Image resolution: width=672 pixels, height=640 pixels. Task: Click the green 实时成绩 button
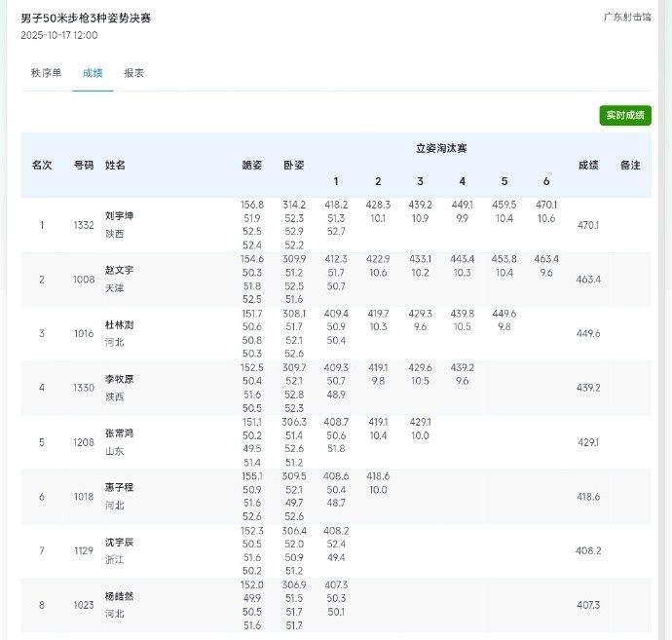[x=624, y=115]
